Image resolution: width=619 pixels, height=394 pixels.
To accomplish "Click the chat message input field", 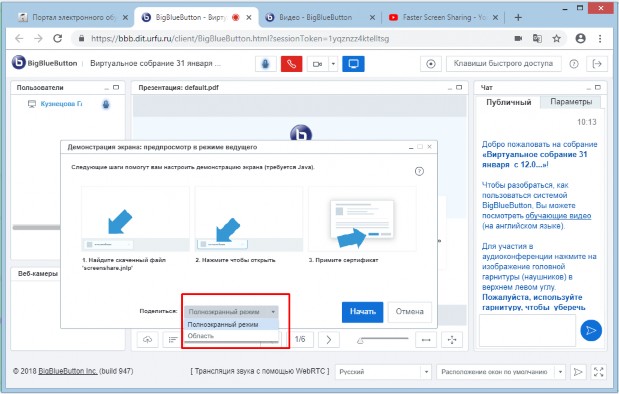I will 527,330.
